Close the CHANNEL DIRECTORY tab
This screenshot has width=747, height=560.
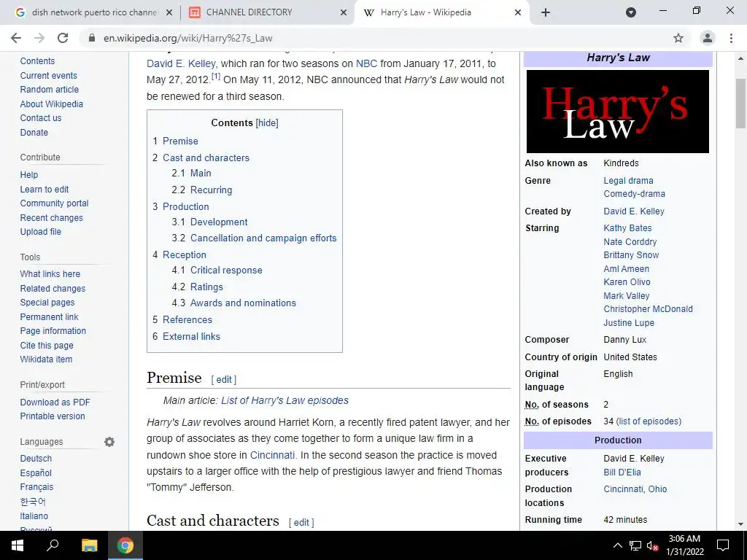click(x=344, y=12)
